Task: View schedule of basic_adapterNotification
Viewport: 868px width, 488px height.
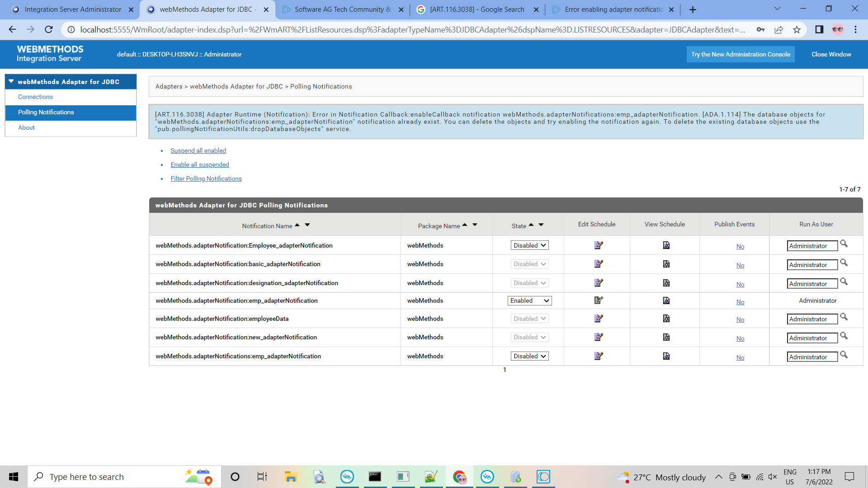Action: pos(666,264)
